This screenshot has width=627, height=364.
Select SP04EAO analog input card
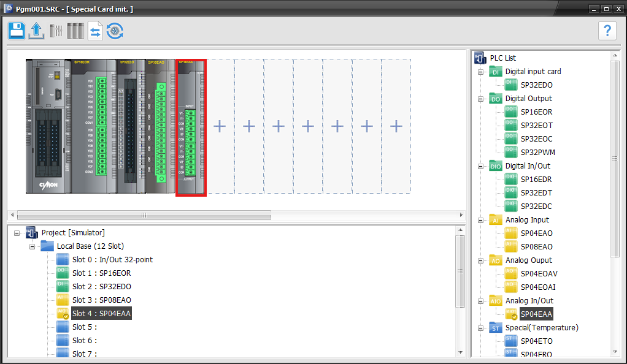pyautogui.click(x=537, y=233)
